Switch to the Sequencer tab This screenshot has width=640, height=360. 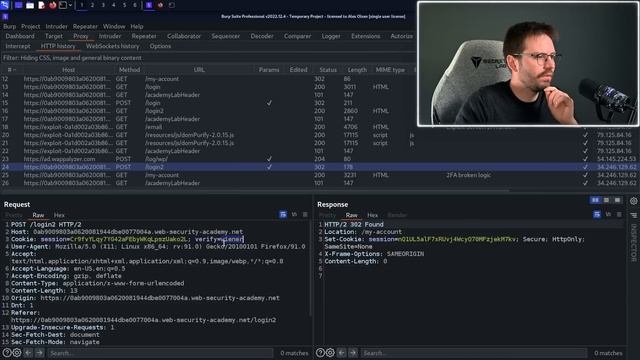(x=226, y=36)
